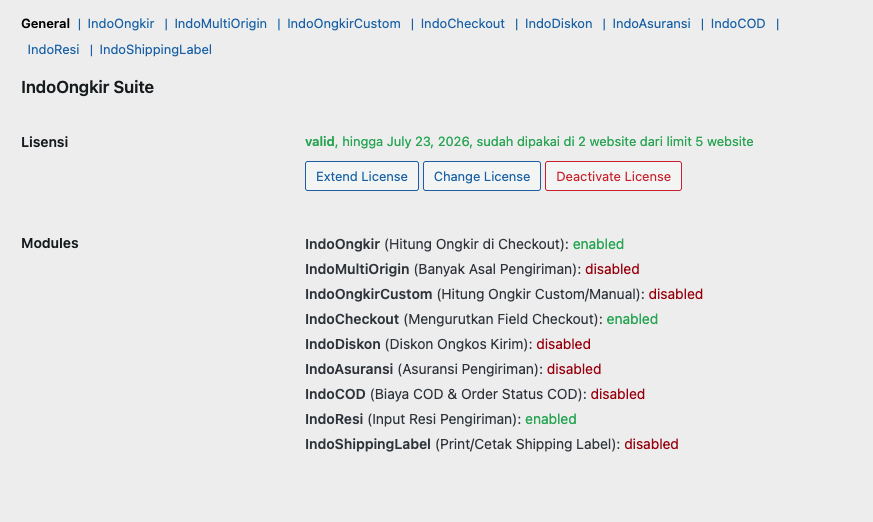Viewport: 873px width, 522px height.
Task: Switch to the IndoAsuransi tab
Action: tap(652, 23)
